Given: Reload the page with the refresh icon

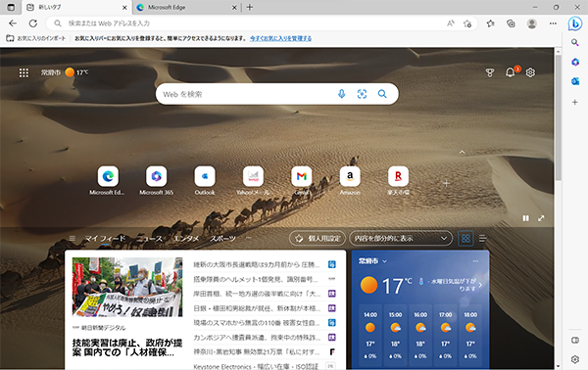Looking at the screenshot, I should [33, 23].
